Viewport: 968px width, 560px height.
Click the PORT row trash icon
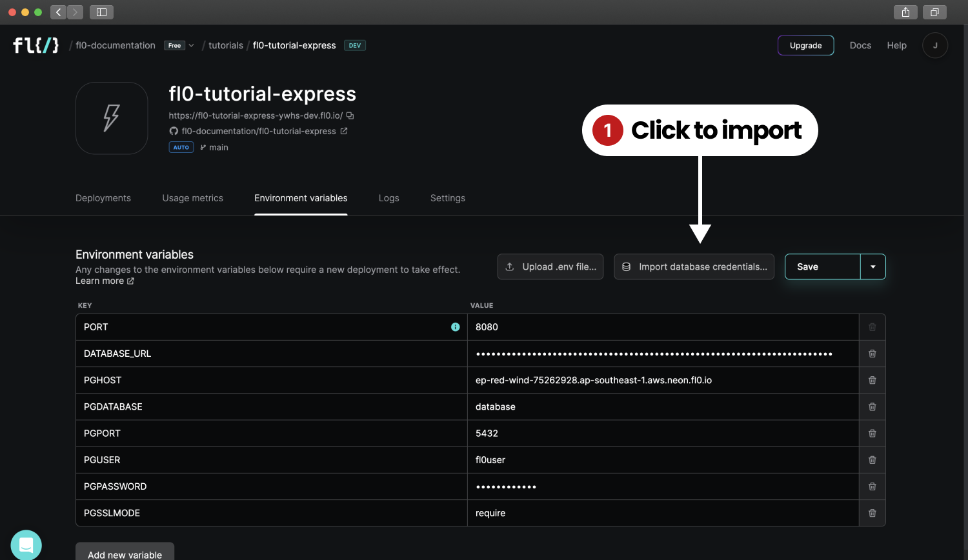click(872, 327)
